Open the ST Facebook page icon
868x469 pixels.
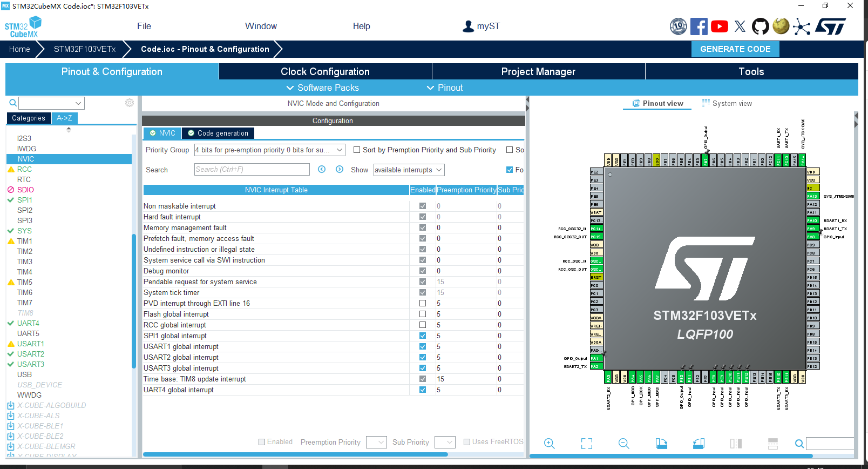click(699, 26)
